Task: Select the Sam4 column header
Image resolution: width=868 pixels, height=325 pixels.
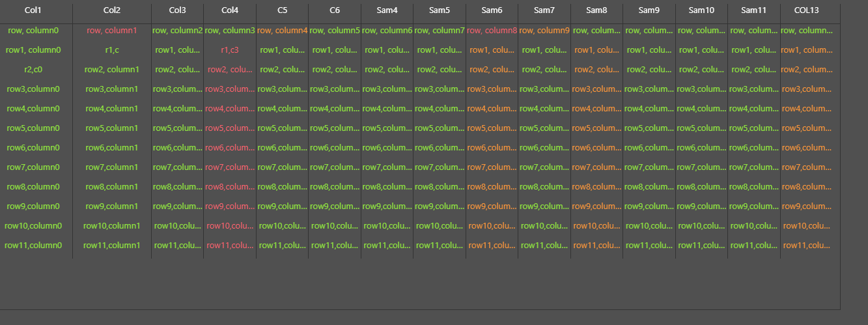Action: 387,10
